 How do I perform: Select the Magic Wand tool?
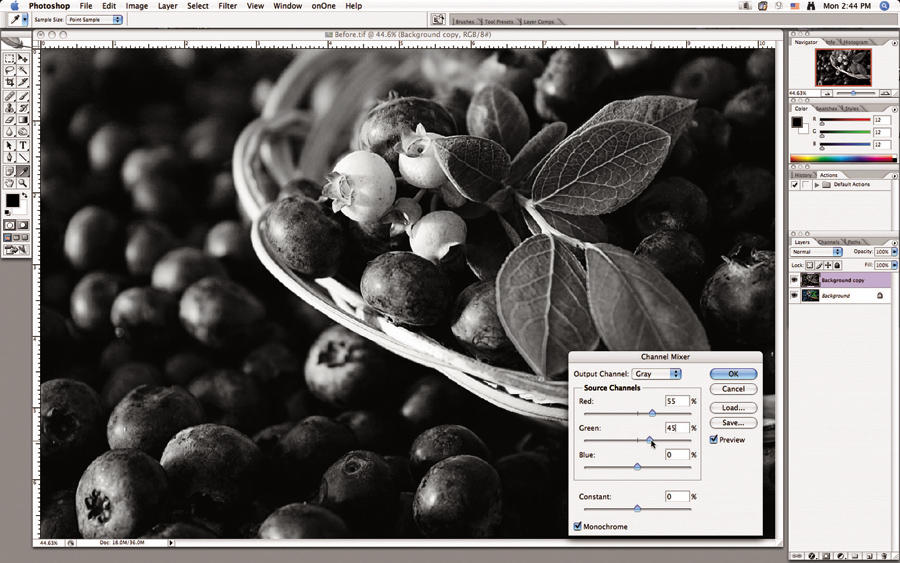[23, 71]
